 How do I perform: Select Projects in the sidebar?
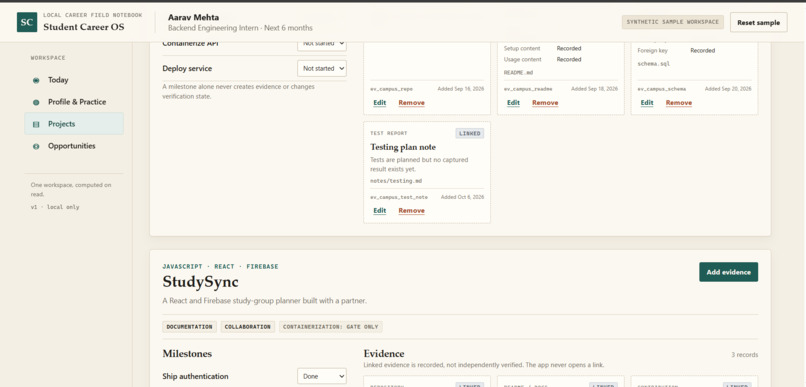point(74,124)
